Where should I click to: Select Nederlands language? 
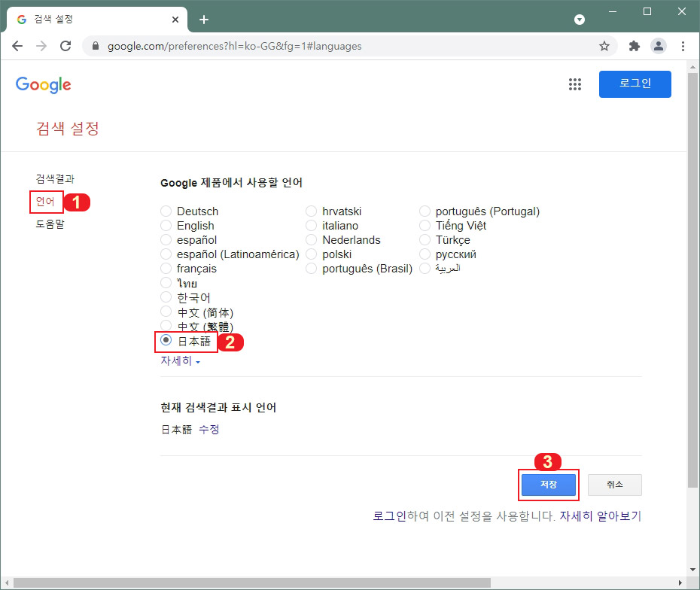[311, 239]
